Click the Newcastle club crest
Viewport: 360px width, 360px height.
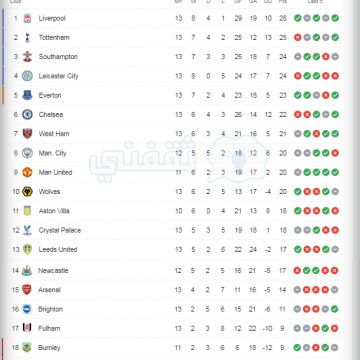pyautogui.click(x=27, y=270)
